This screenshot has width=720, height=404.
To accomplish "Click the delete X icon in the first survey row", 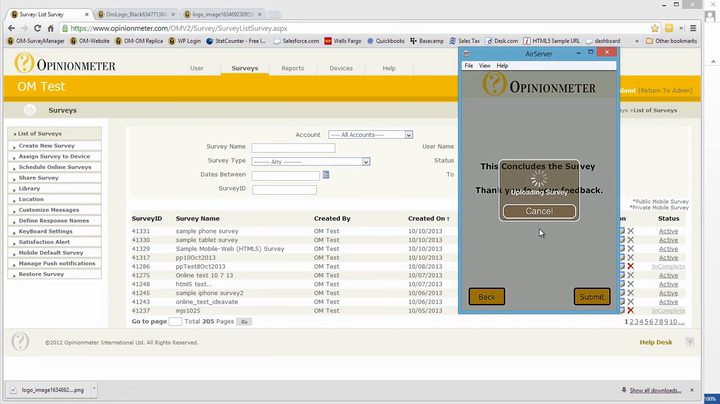I will pyautogui.click(x=631, y=231).
